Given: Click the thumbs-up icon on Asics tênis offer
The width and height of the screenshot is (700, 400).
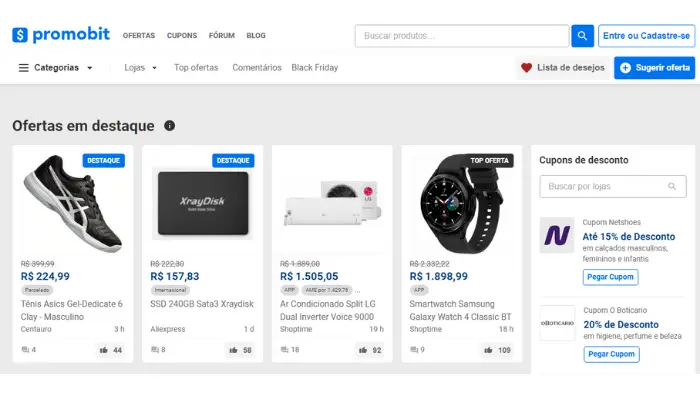Looking at the screenshot, I should [x=104, y=350].
